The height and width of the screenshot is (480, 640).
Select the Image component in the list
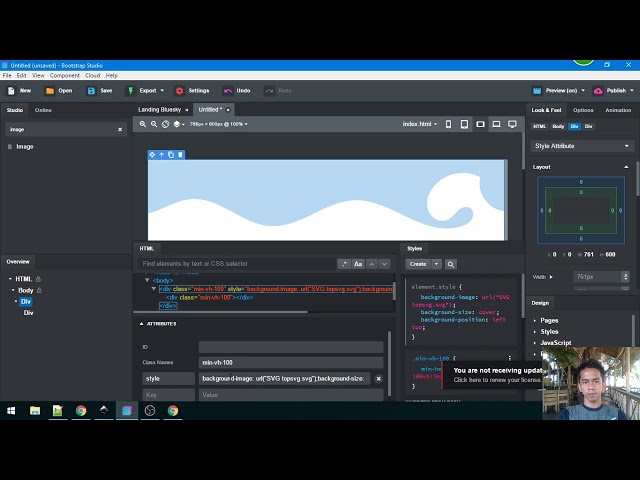pyautogui.click(x=25, y=147)
